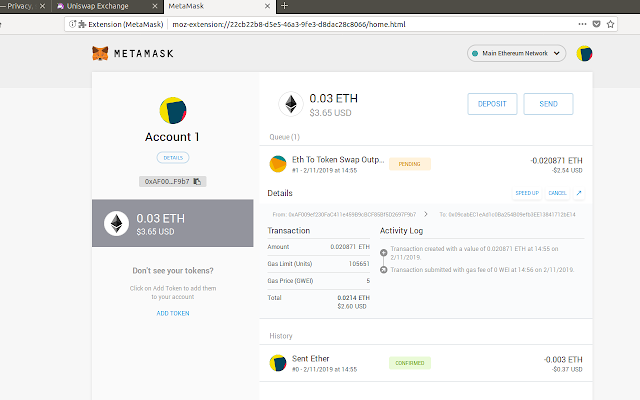Open transaction in block explorer arrow icon
Viewport: 640px width, 400px height.
[x=579, y=193]
